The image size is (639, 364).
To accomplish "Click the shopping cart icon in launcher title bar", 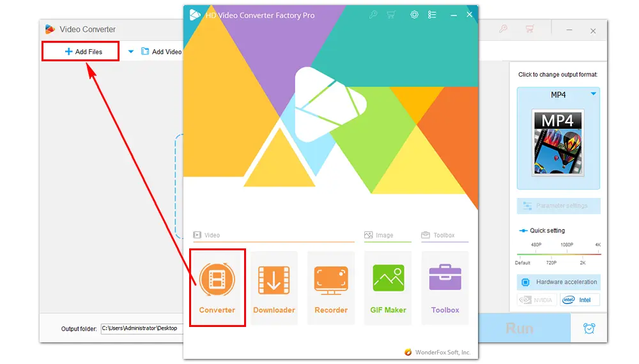I will click(391, 15).
